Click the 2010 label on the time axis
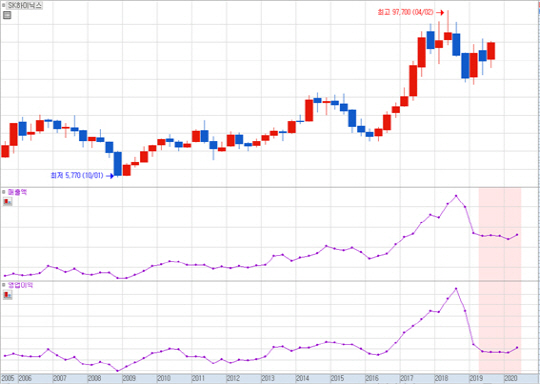The image size is (540, 384). pos(164,378)
